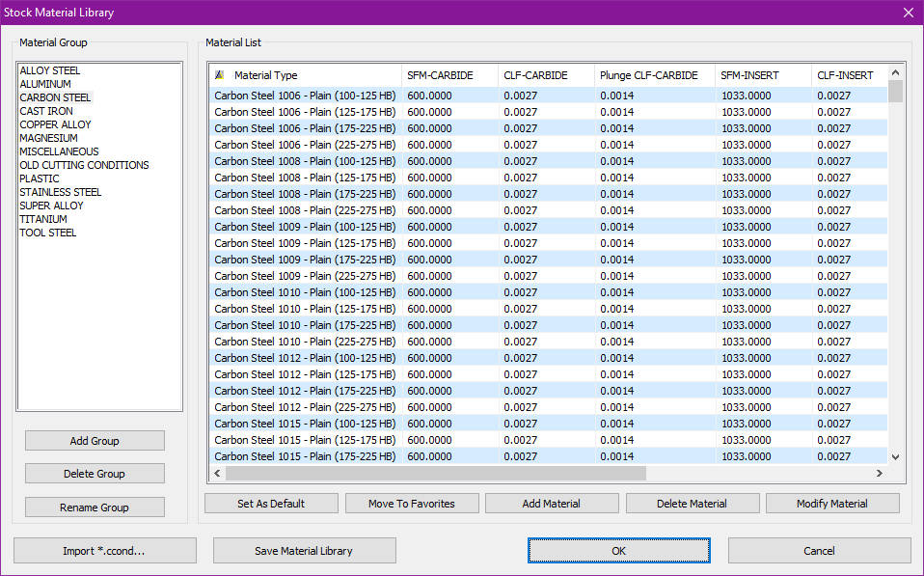Click the Set As Default button

[x=271, y=503]
